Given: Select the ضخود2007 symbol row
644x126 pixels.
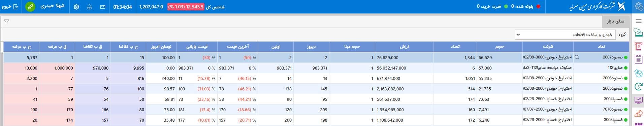Looking at the screenshot, I should (316, 57).
